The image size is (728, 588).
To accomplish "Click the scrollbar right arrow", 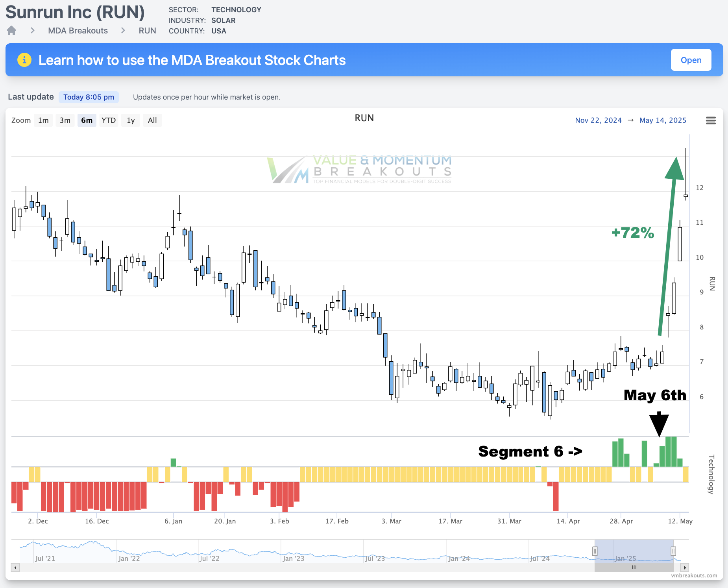I will tap(685, 567).
